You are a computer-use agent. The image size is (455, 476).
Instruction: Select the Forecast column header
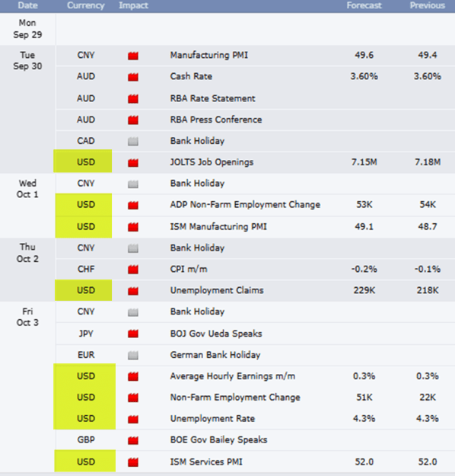coord(364,5)
